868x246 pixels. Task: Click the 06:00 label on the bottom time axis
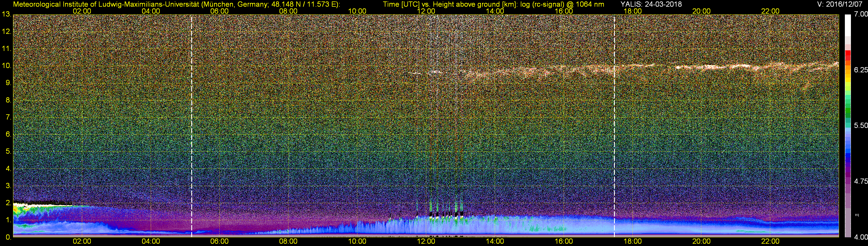[219, 241]
